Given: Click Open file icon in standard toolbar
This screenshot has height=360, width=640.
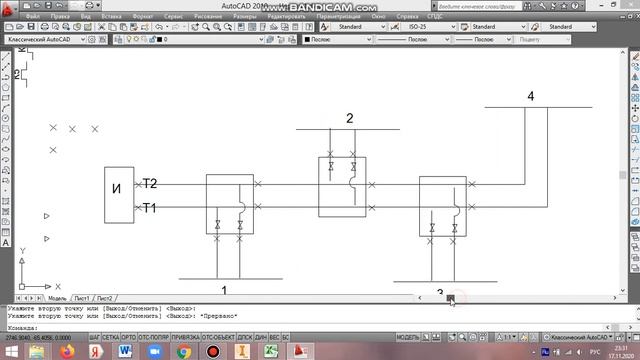Looking at the screenshot, I should 20,27.
